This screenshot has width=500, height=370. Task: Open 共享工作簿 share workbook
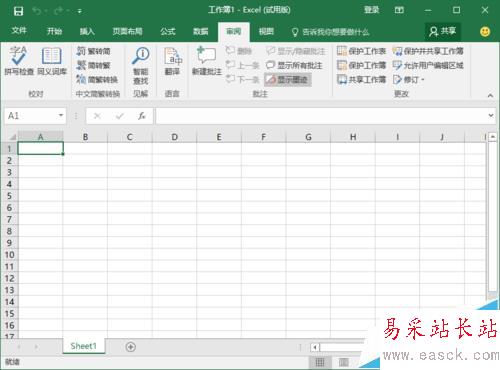pyautogui.click(x=361, y=79)
